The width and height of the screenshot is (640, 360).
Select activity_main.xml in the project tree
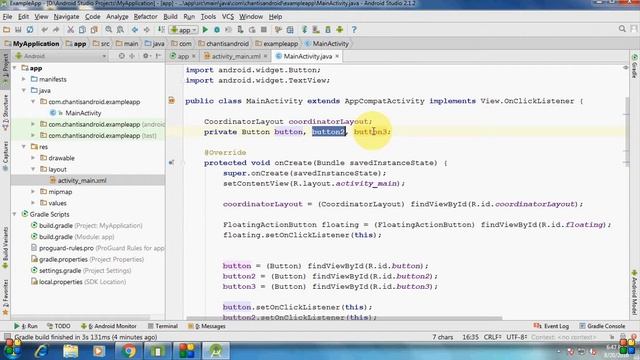click(x=82, y=180)
